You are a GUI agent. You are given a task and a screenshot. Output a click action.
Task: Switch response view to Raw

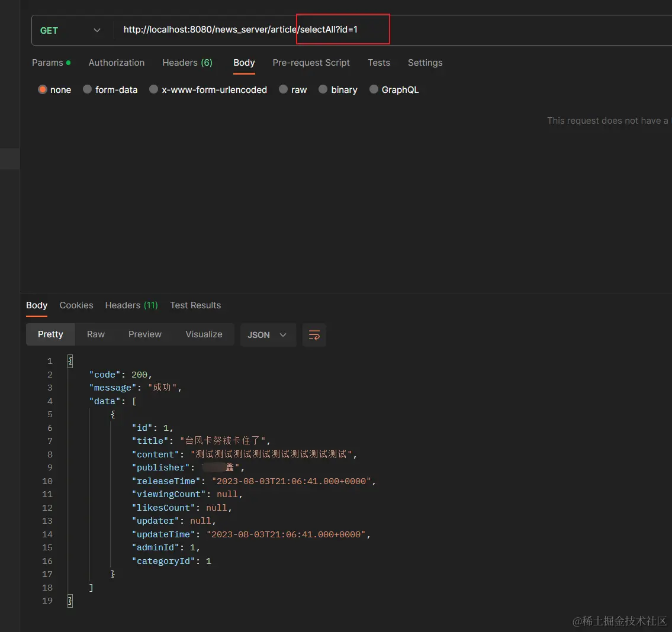pyautogui.click(x=95, y=334)
